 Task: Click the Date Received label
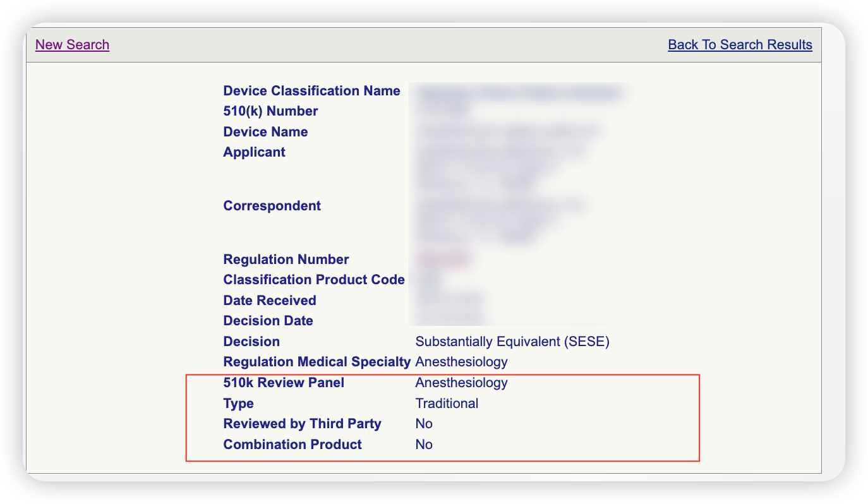click(270, 300)
